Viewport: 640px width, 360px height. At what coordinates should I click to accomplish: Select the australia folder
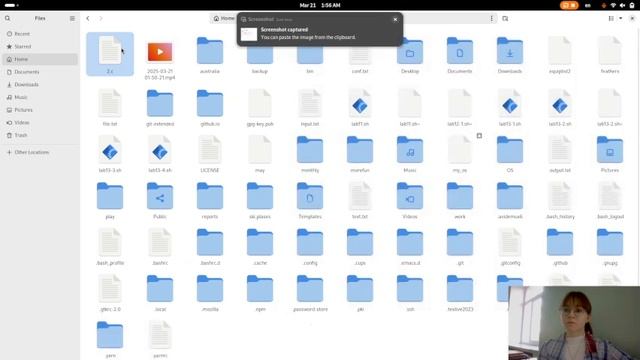coord(210,51)
